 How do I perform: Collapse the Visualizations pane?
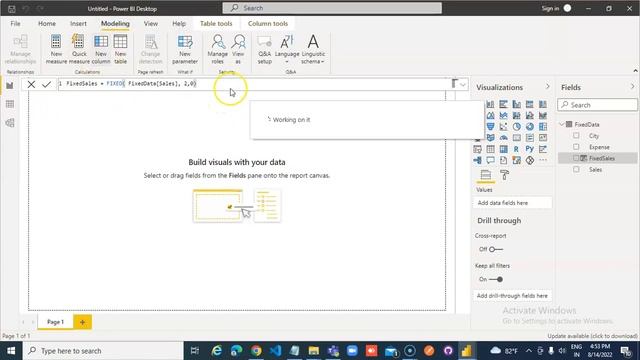click(x=547, y=87)
